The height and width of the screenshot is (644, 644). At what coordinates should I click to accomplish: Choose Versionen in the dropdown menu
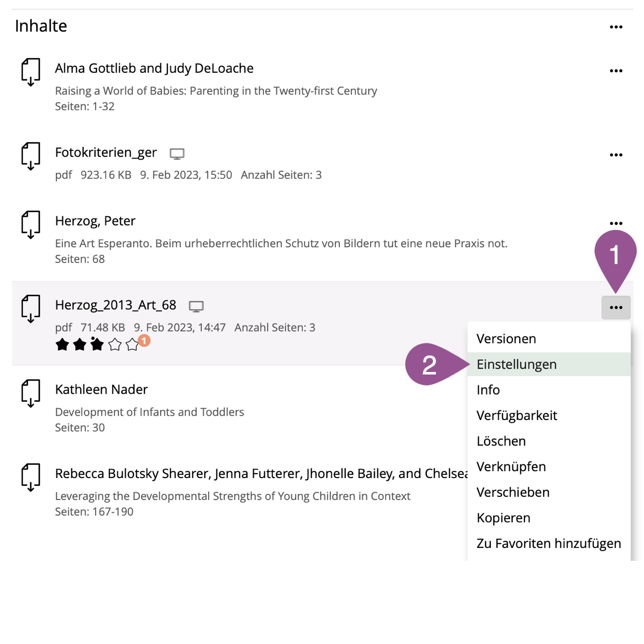[506, 339]
